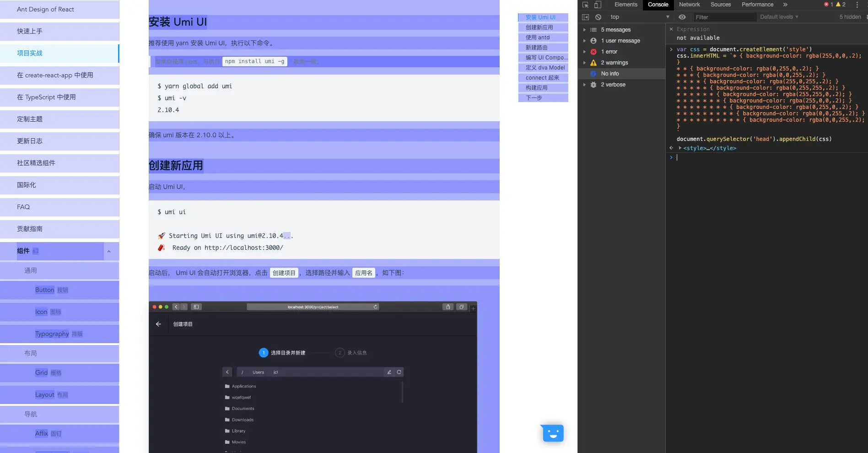Viewport: 868px width, 453px height.
Task: Switch to the Sources tab
Action: tap(721, 5)
